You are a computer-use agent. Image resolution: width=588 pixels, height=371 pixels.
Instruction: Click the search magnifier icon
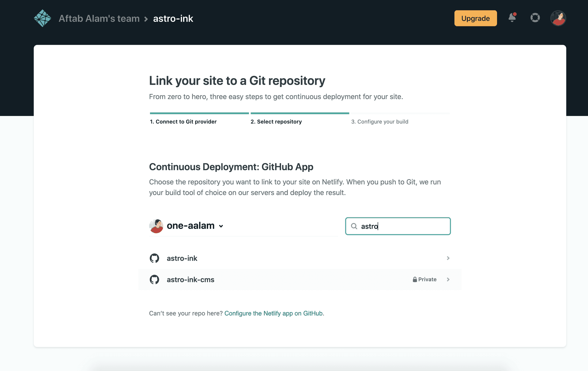pyautogui.click(x=354, y=226)
